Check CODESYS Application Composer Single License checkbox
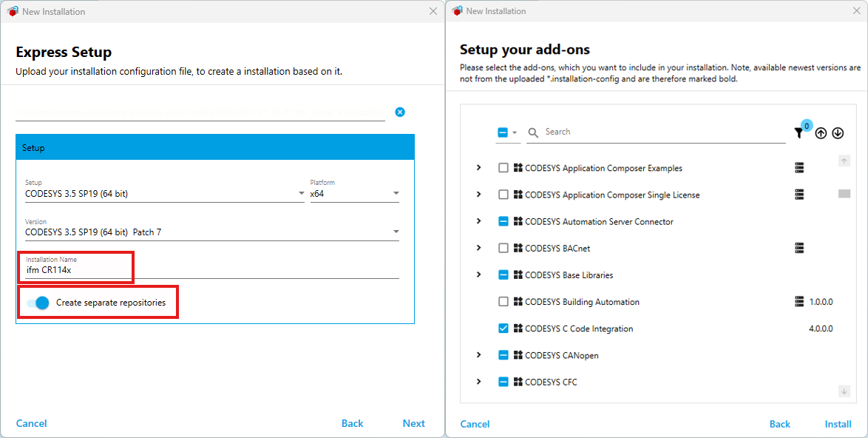The image size is (868, 438). click(503, 195)
